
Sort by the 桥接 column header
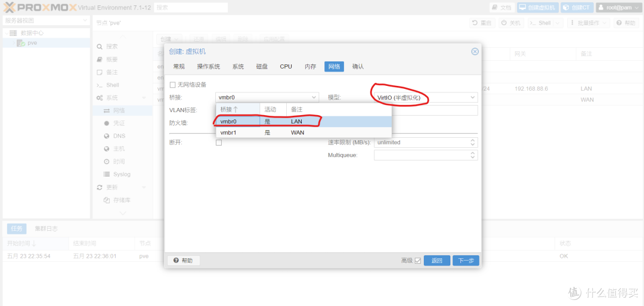(x=238, y=110)
